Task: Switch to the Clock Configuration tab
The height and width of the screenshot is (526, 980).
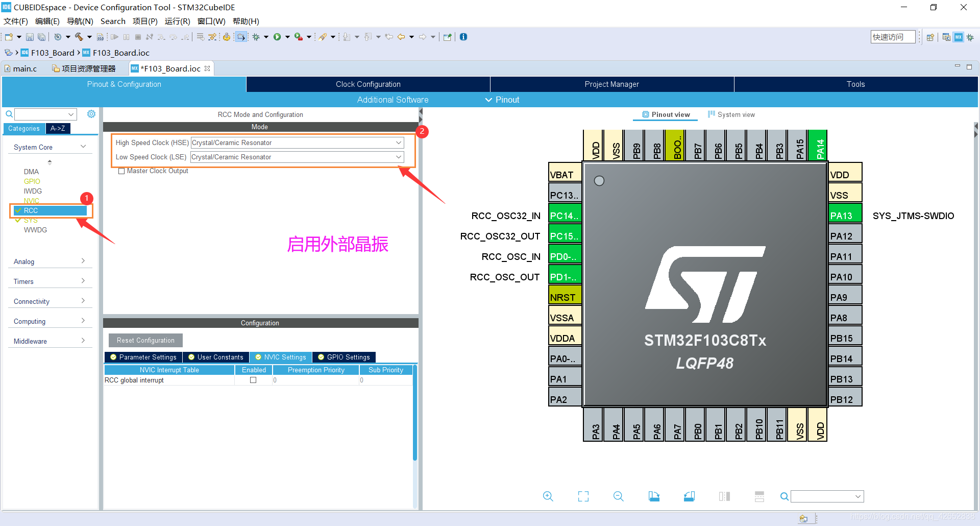Action: pos(368,84)
